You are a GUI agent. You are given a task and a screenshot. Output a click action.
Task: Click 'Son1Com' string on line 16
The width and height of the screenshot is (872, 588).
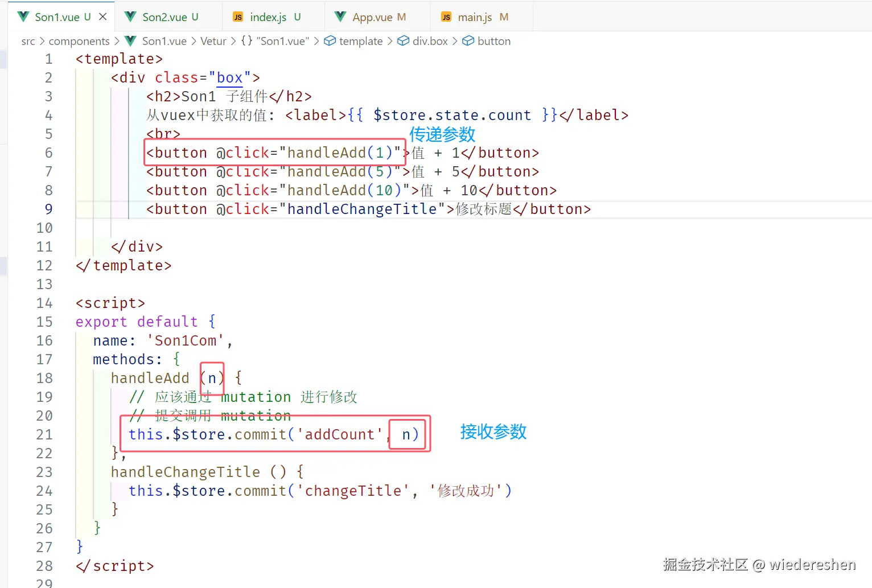click(x=186, y=341)
